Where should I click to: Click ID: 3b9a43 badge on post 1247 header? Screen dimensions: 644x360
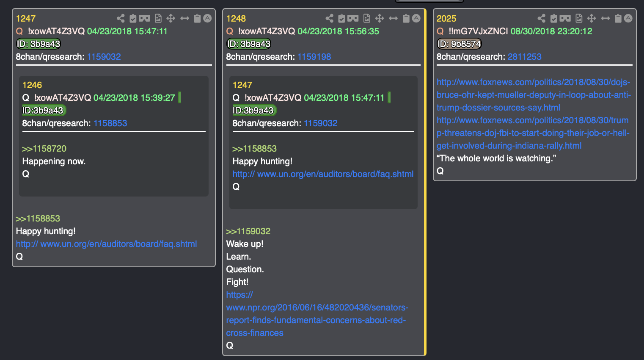pos(39,44)
